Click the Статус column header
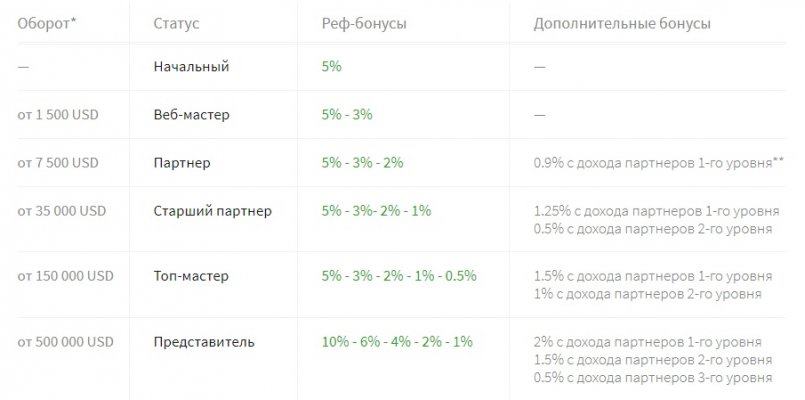 (176, 24)
